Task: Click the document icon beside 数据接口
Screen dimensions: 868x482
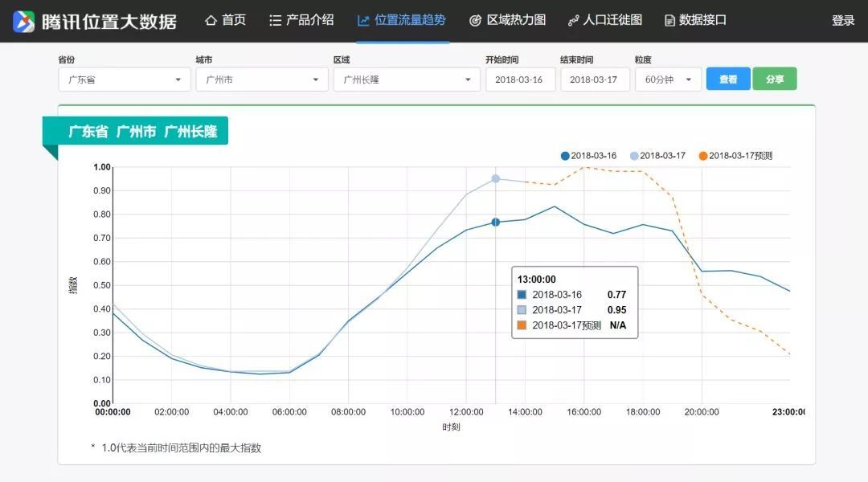Action: [x=669, y=20]
